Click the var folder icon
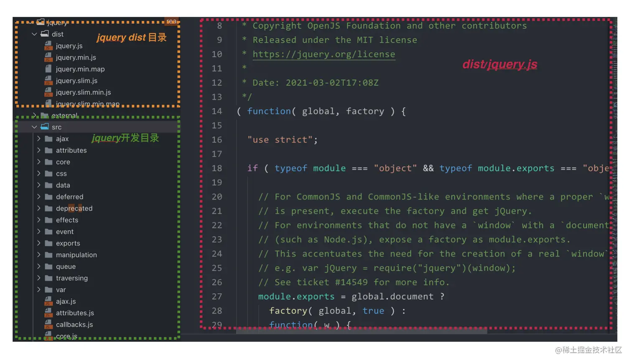 coord(48,290)
